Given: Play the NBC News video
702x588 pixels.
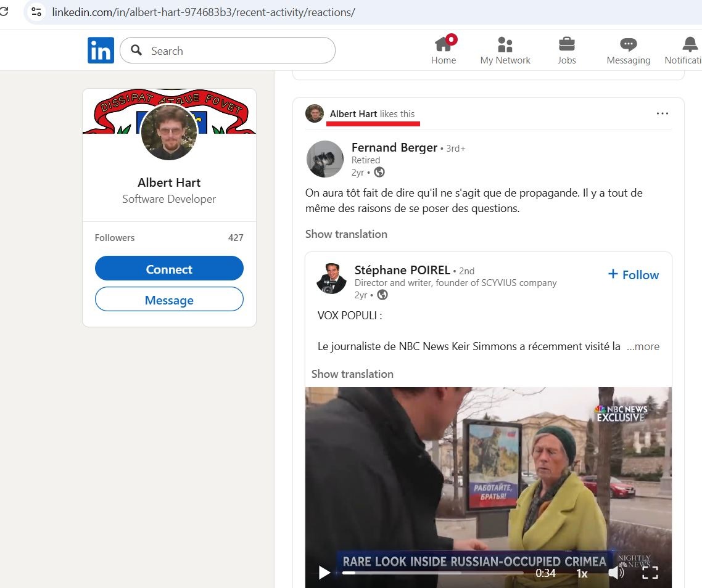Looking at the screenshot, I should (x=323, y=573).
